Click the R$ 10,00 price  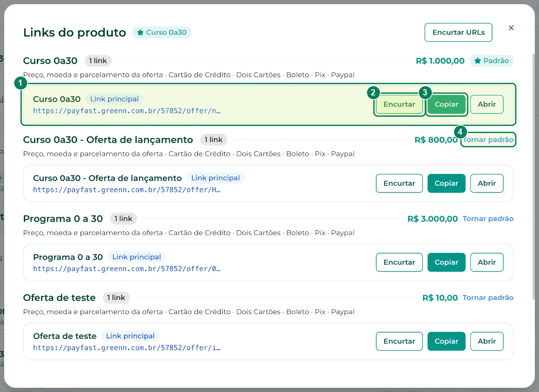click(440, 297)
